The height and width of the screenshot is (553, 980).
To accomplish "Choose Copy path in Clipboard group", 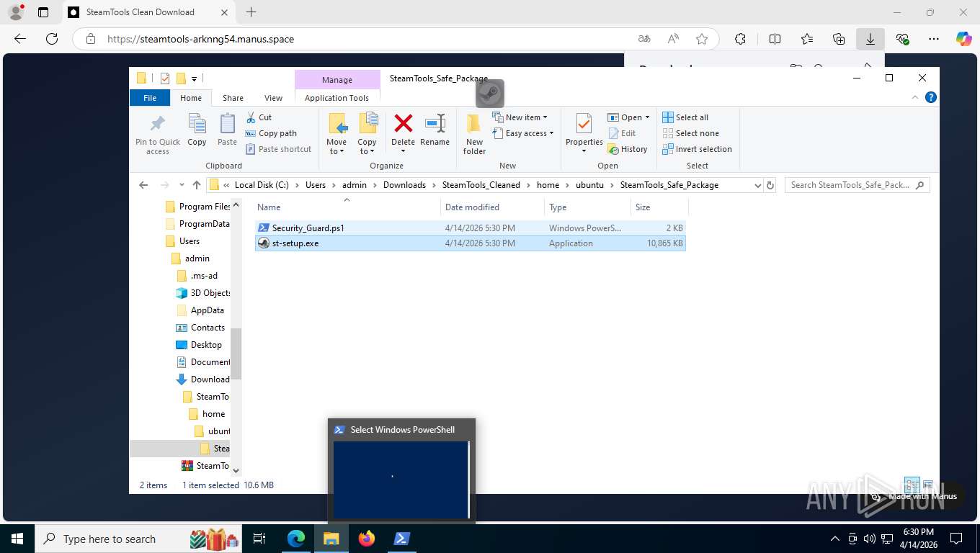I will point(272,133).
